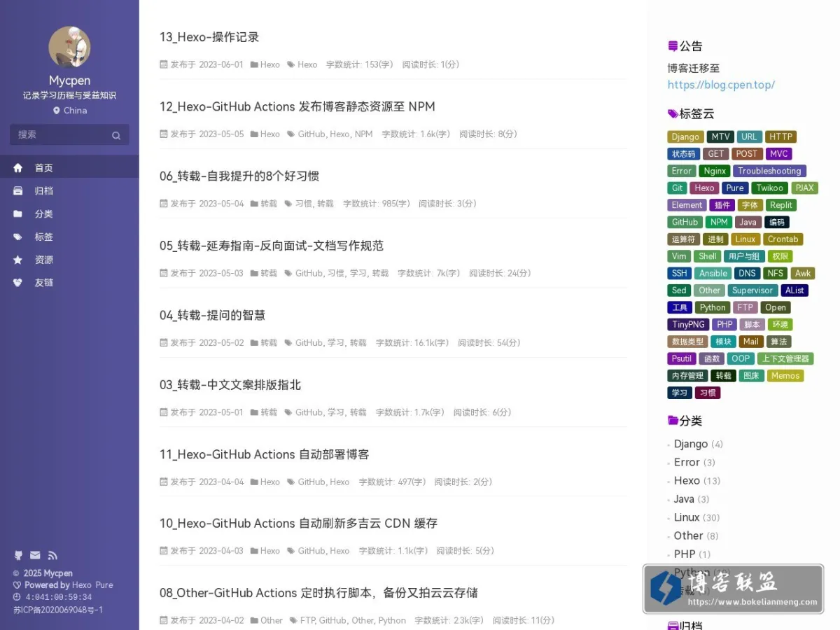Open the 归档 menu item

click(x=69, y=191)
